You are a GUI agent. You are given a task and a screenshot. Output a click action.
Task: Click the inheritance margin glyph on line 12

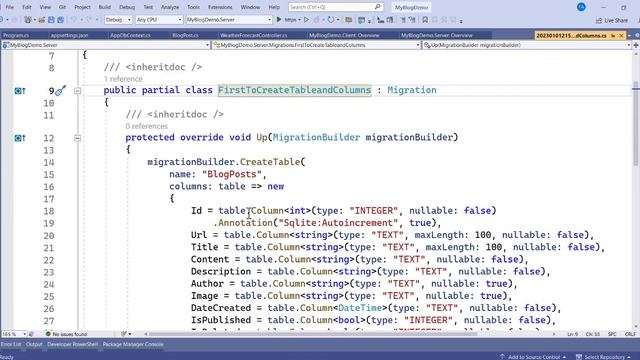pyautogui.click(x=20, y=138)
